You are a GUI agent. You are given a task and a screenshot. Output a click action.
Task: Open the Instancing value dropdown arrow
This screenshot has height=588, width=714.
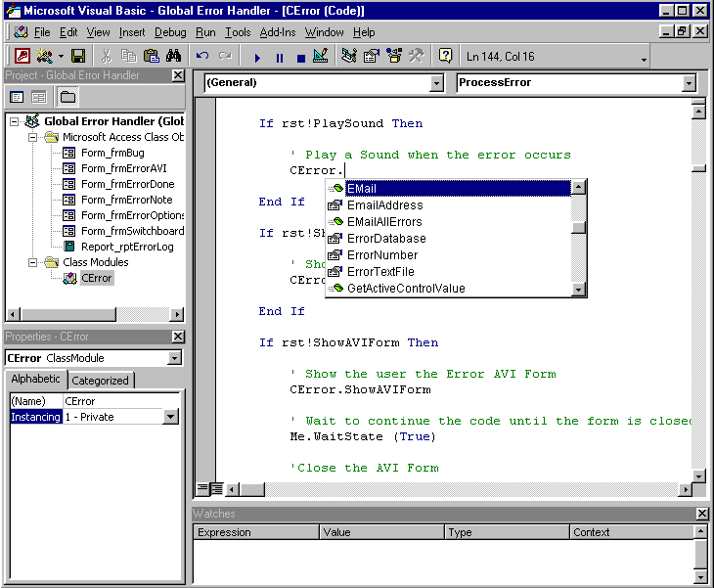pyautogui.click(x=171, y=417)
